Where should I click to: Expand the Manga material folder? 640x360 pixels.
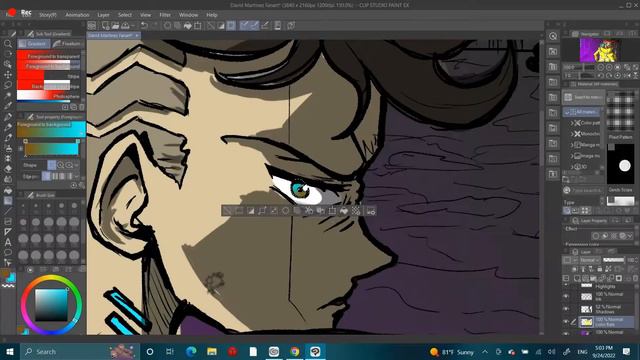point(572,145)
